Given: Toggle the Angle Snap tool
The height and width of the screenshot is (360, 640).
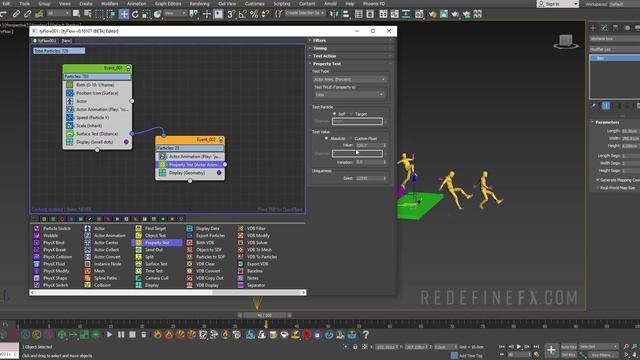Looking at the screenshot, I should tap(242, 14).
